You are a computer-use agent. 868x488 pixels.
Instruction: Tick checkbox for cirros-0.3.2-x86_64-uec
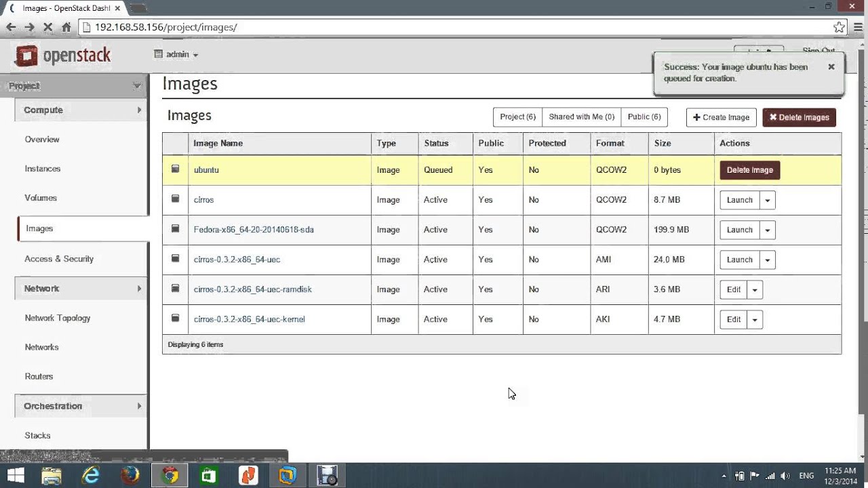coord(175,258)
